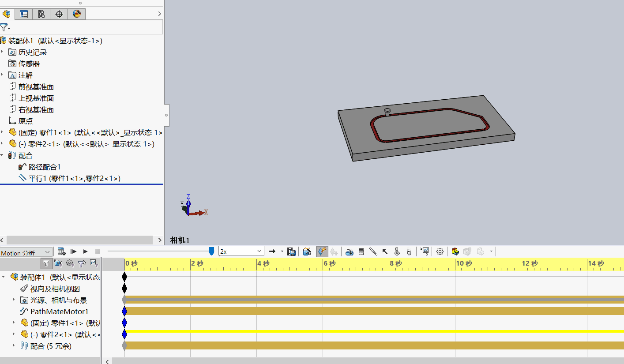Add a Force with arrow icon

pos(385,251)
